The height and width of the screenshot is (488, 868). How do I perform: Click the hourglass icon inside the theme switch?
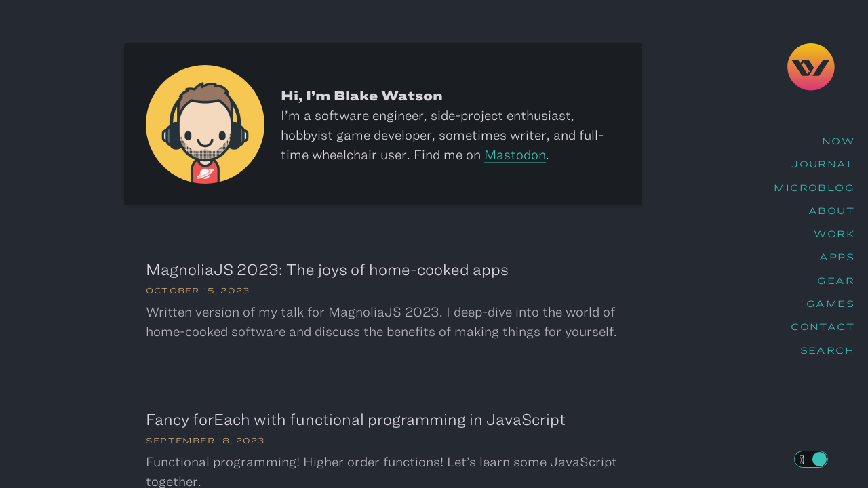tap(802, 459)
